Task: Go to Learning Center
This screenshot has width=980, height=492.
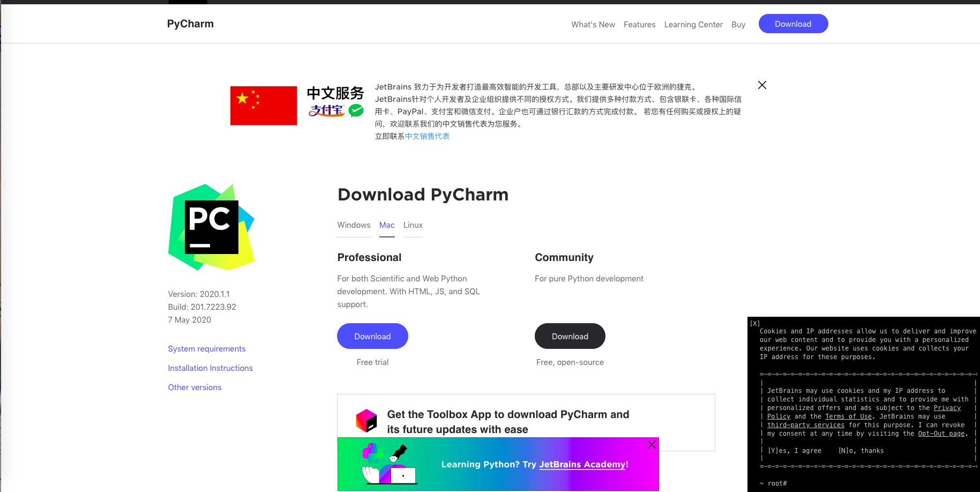Action: 693,25
